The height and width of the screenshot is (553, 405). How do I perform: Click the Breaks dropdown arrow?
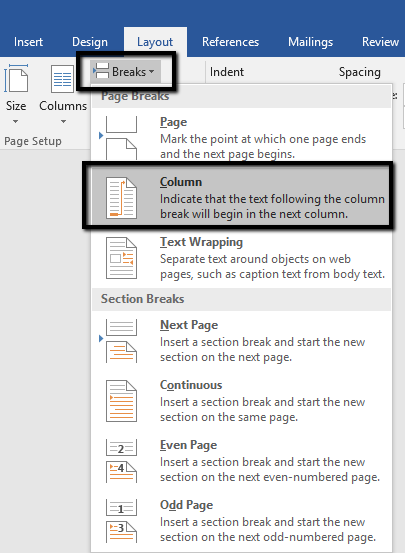tap(152, 72)
